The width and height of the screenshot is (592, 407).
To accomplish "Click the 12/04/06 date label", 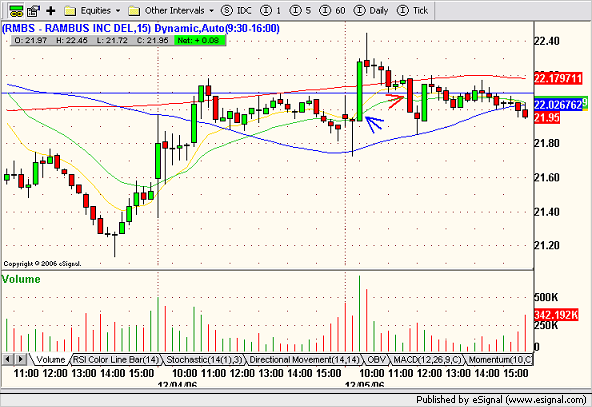I will pos(177,385).
